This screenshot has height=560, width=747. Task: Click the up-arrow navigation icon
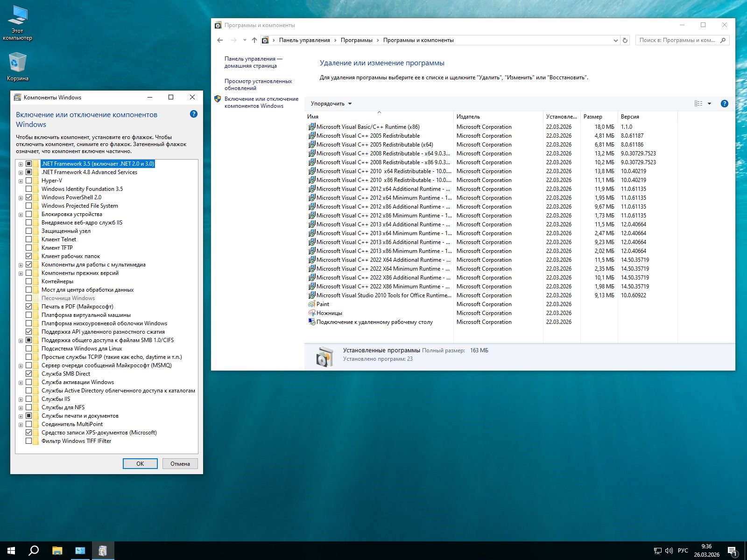254,40
